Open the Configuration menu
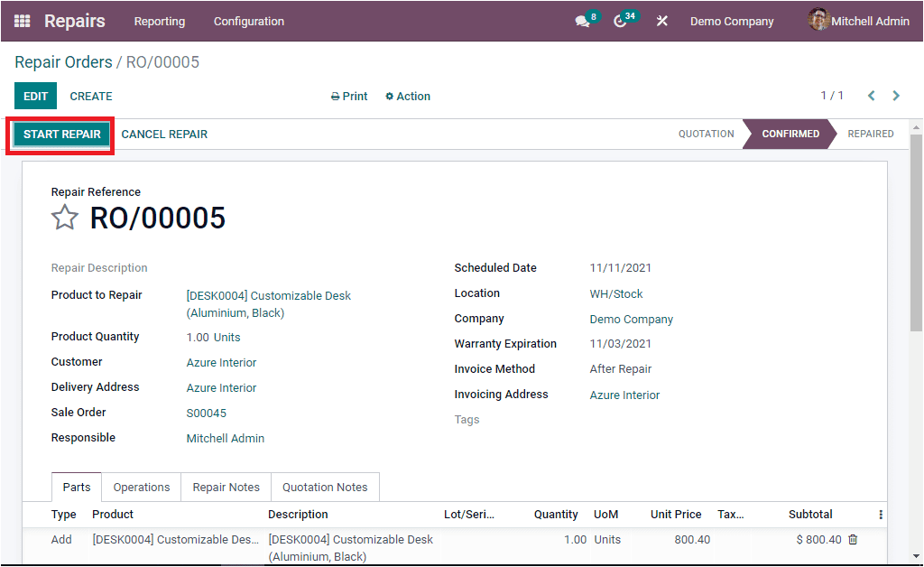This screenshot has height=567, width=924. pyautogui.click(x=249, y=22)
